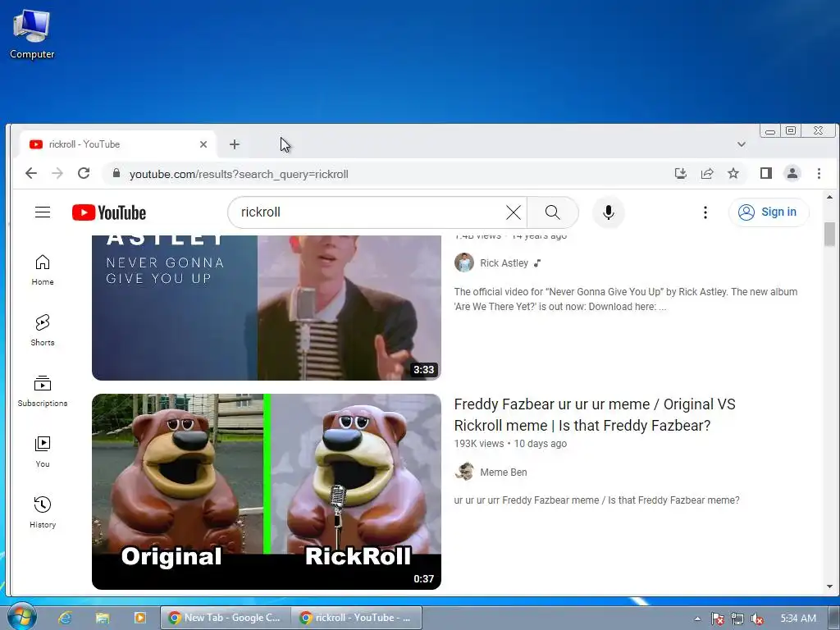
Task: Open Windows Start menu orb
Action: tap(21, 617)
